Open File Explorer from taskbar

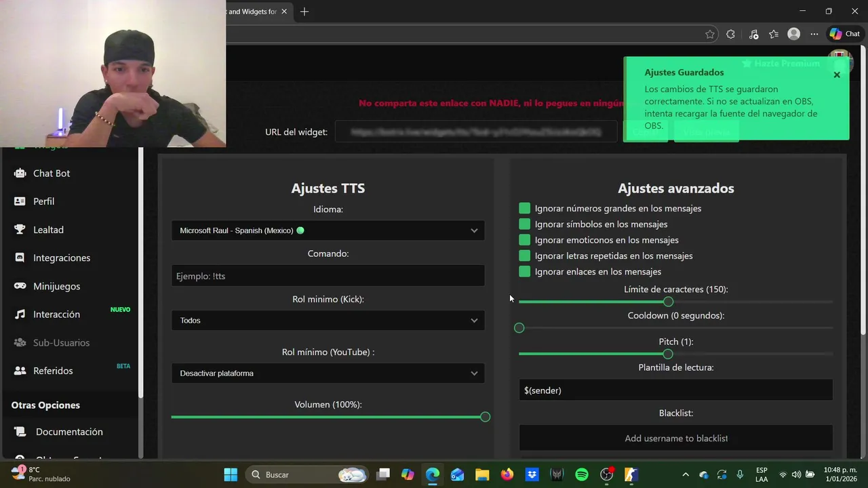tap(482, 474)
